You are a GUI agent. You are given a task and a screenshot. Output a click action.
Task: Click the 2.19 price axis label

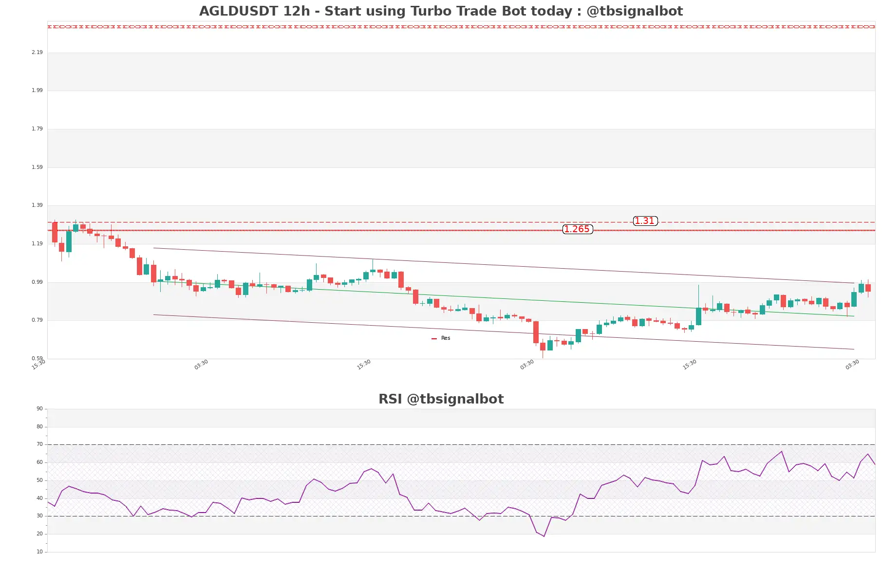point(37,52)
